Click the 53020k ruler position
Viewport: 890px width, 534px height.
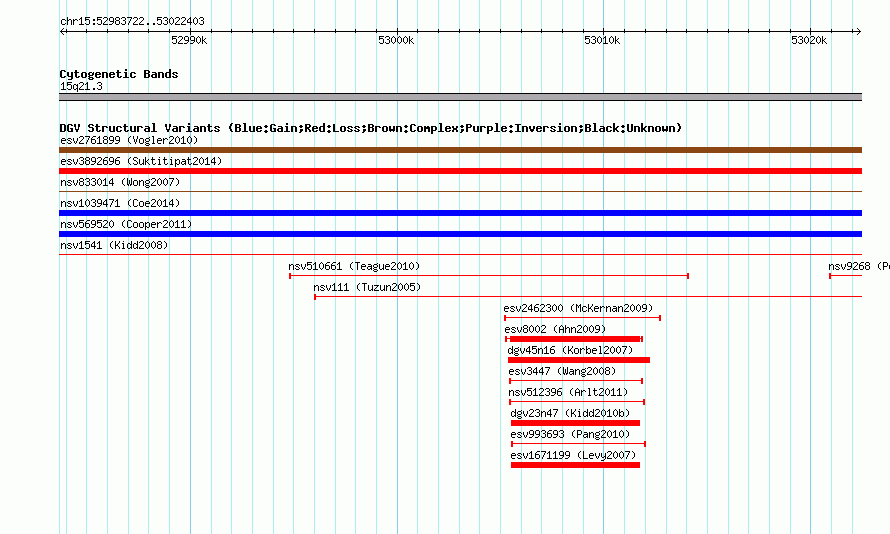[x=809, y=40]
